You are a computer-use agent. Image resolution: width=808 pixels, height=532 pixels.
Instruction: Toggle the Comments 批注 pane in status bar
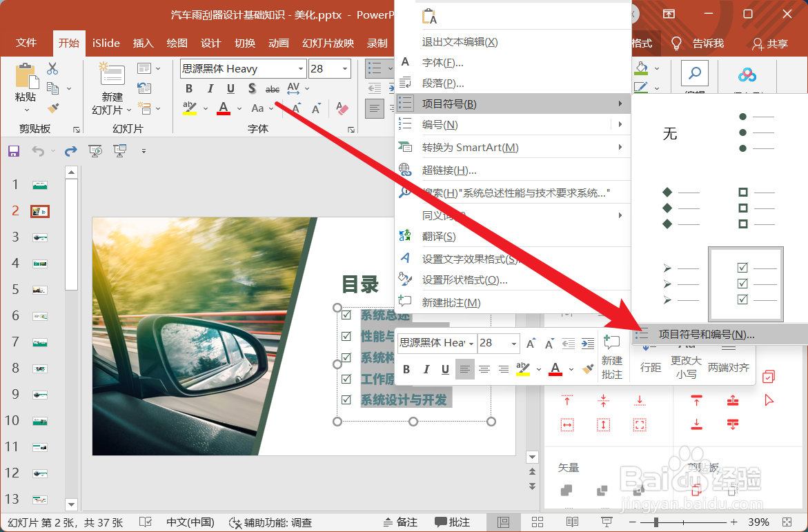(452, 522)
